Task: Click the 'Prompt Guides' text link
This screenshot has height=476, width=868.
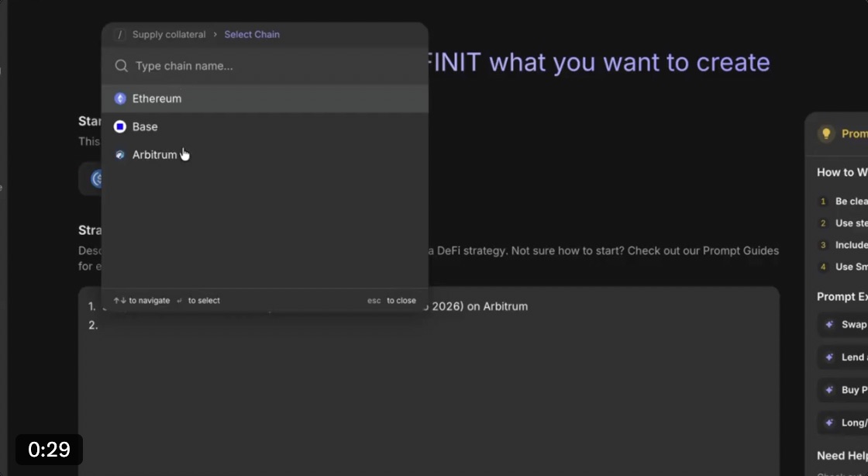Action: pyautogui.click(x=741, y=250)
